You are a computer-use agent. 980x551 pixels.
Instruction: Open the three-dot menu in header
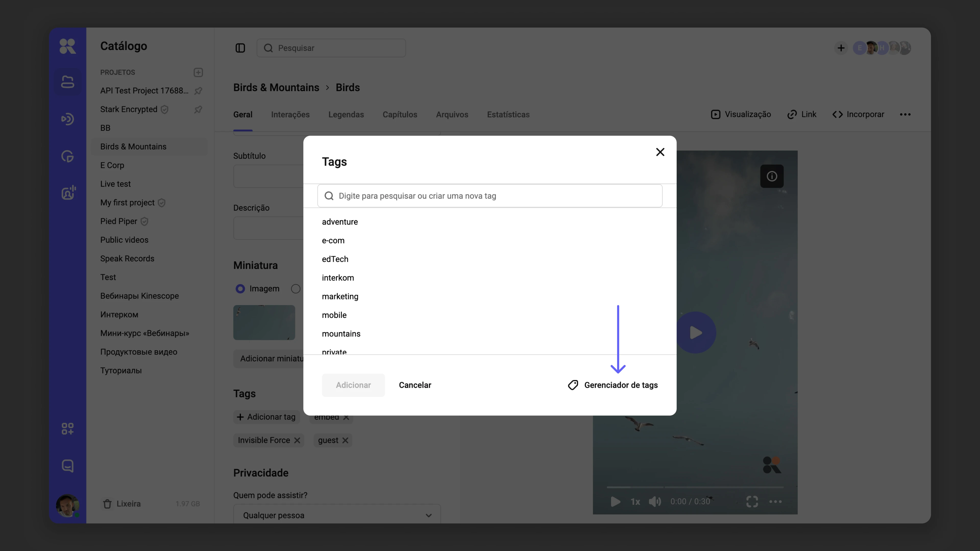[x=905, y=115]
